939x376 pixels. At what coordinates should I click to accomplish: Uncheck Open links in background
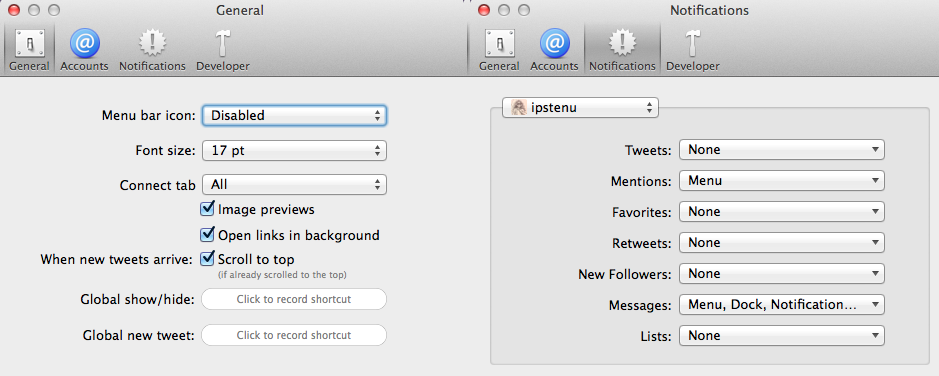point(207,235)
